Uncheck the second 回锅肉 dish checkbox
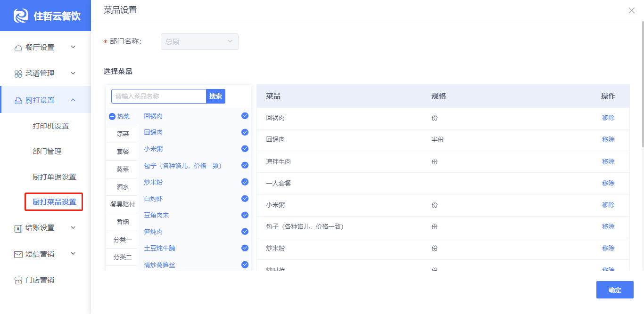Screen dimensions: 644x314 [x=245, y=132]
